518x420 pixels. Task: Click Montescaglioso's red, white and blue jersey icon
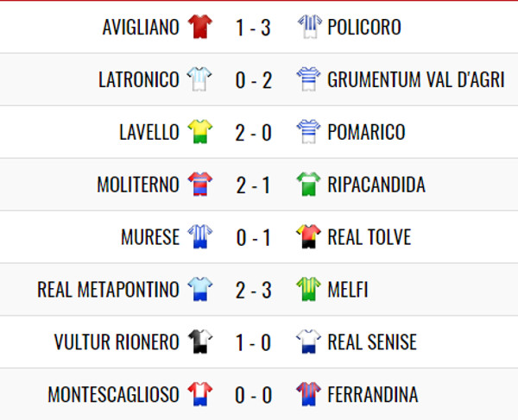click(200, 394)
